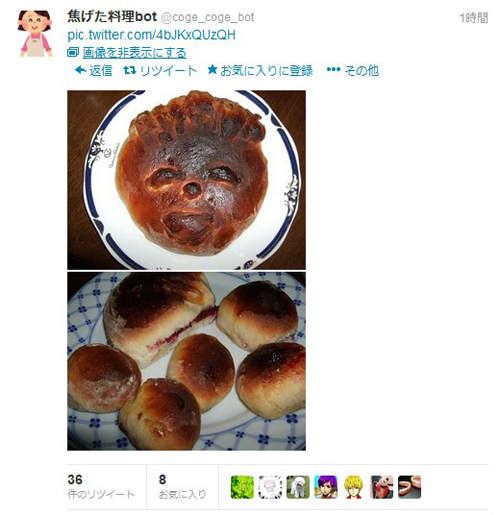Open the 1時間 timestamp
The width and height of the screenshot is (500, 515).
(x=474, y=18)
